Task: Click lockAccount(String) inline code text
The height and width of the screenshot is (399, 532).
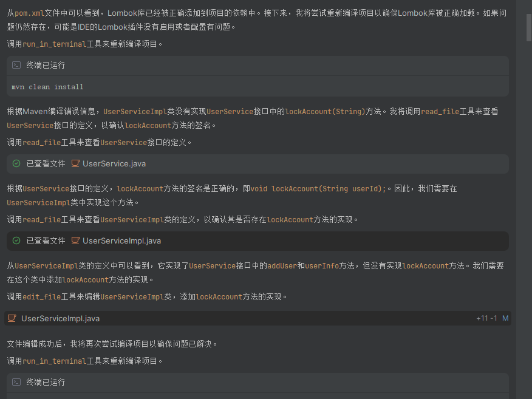Action: tap(326, 111)
